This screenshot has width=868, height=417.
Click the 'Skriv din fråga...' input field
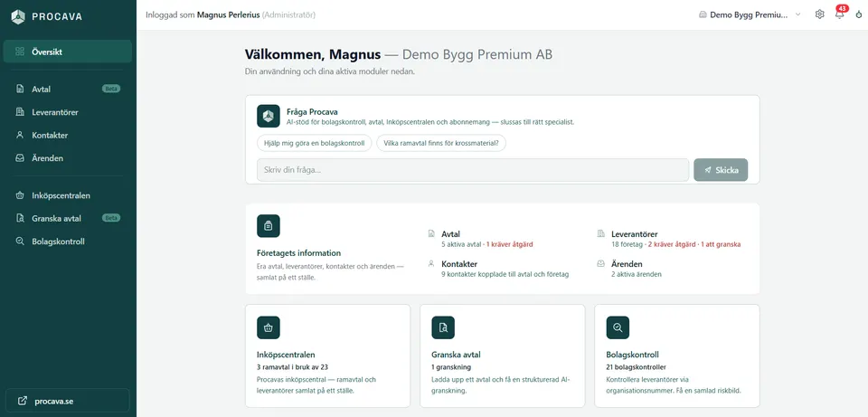pyautogui.click(x=473, y=170)
